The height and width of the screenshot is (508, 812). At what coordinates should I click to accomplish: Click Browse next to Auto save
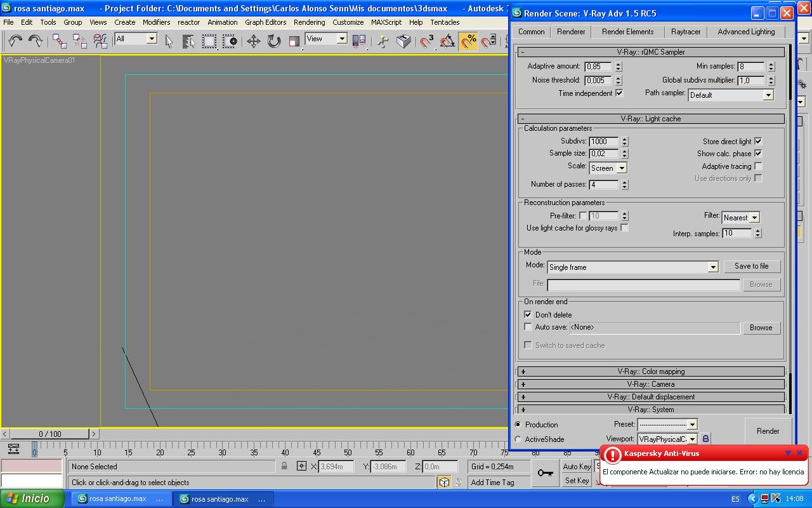tap(761, 328)
